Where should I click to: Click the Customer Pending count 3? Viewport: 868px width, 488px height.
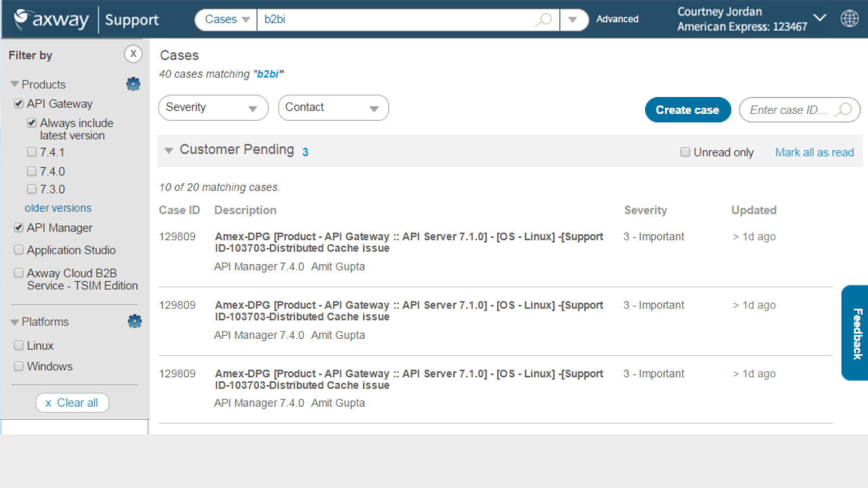[305, 152]
